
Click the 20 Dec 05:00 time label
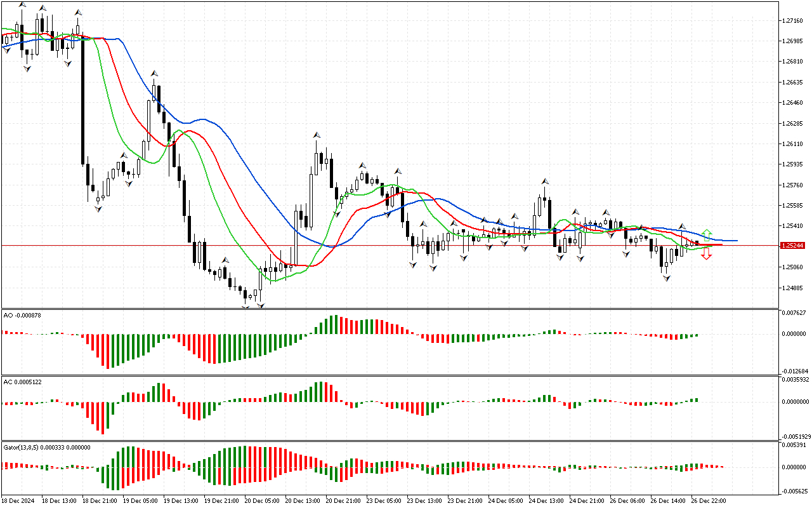(263, 501)
